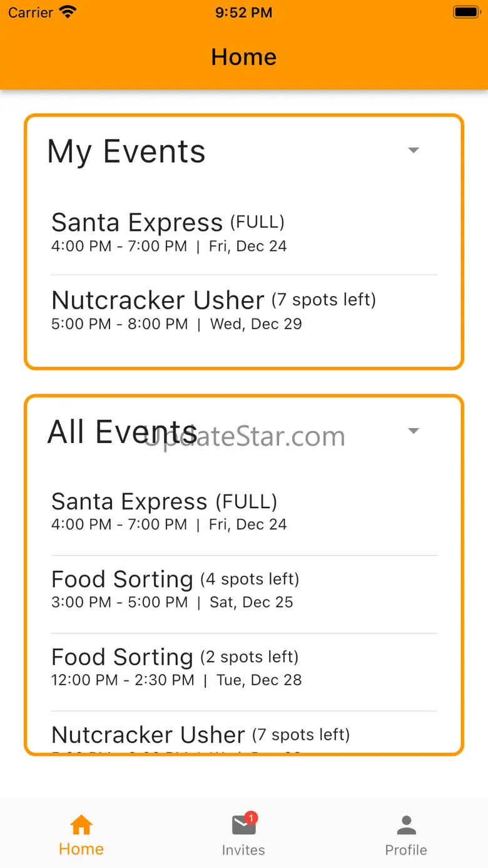Switch to the Profile tab label
This screenshot has height=868, width=488.
(406, 850)
